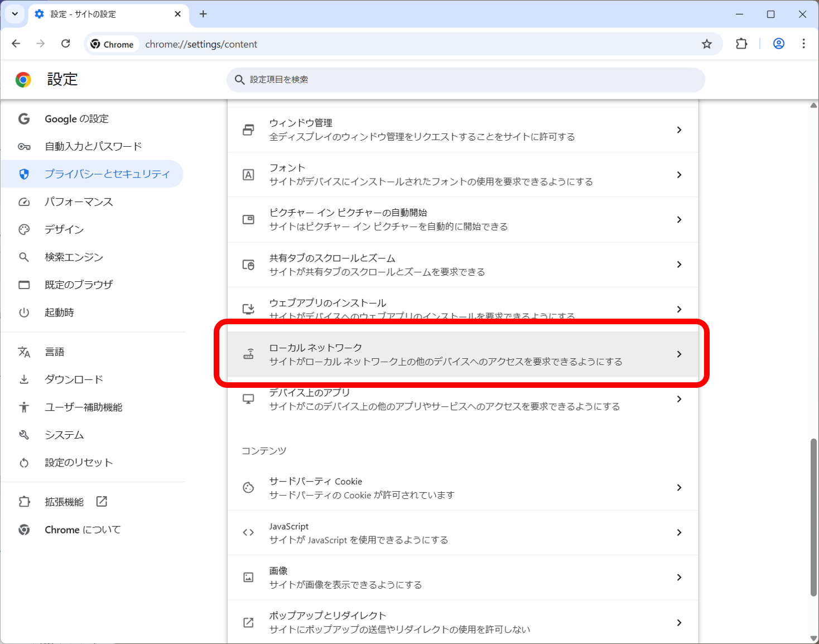Screen dimensions: 819x644
Task: Click the vertical scrollbar thumb
Action: [x=813, y=517]
